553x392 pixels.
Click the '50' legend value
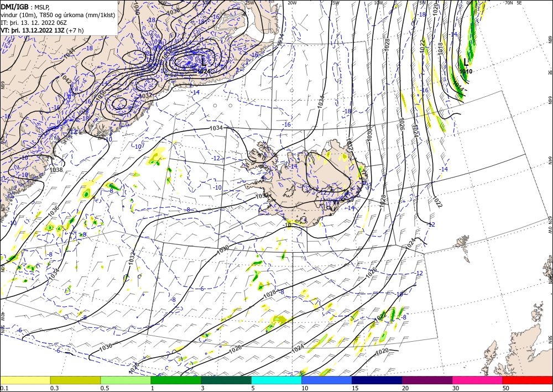point(506,388)
